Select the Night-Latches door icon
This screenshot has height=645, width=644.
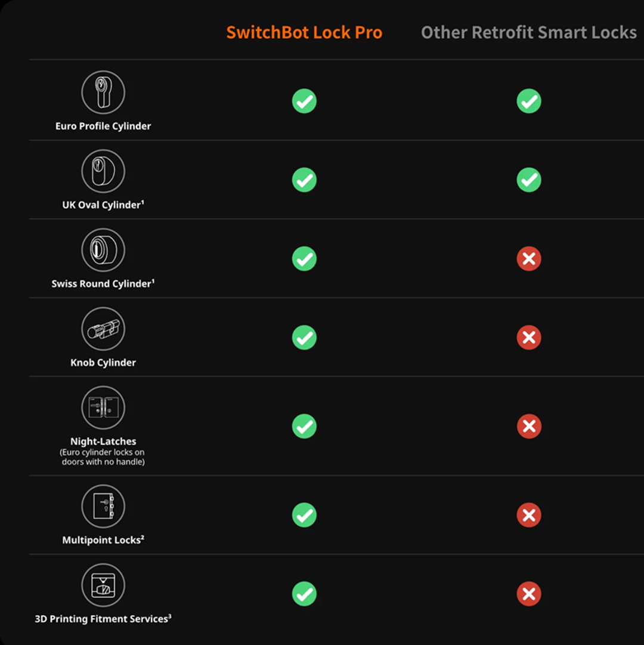point(103,408)
